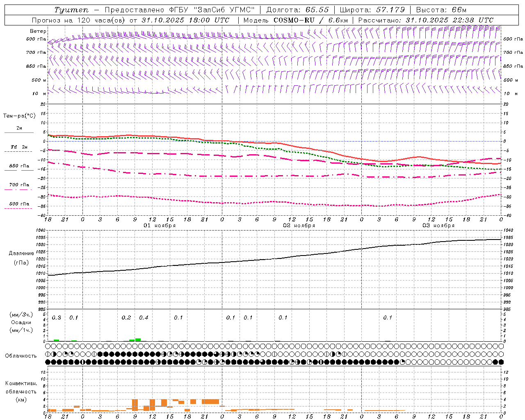The width and height of the screenshot is (525, 420).
Task: Click the "03 ноября" date label
Action: point(438,226)
